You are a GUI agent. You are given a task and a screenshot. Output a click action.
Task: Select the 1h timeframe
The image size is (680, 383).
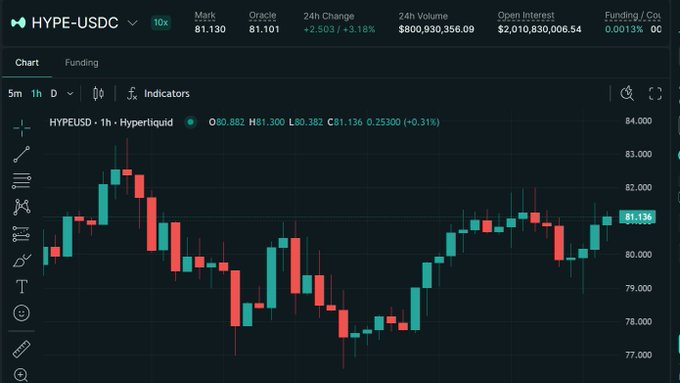click(36, 93)
